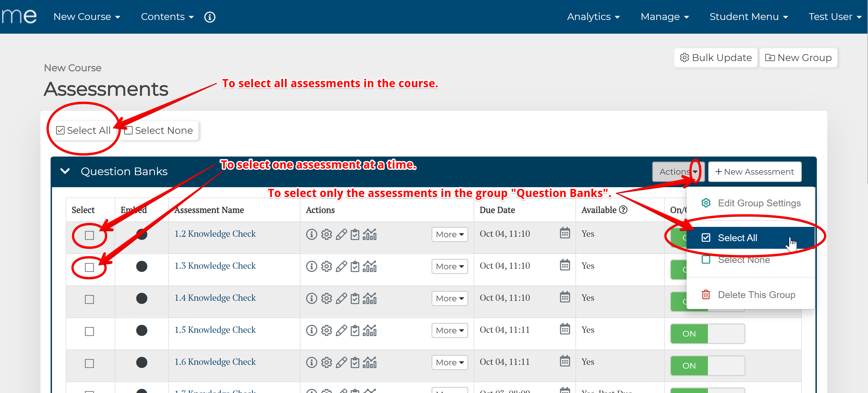Click pencil edit icon for 1.4 Knowledge Check
The height and width of the screenshot is (393, 868).
pos(341,298)
